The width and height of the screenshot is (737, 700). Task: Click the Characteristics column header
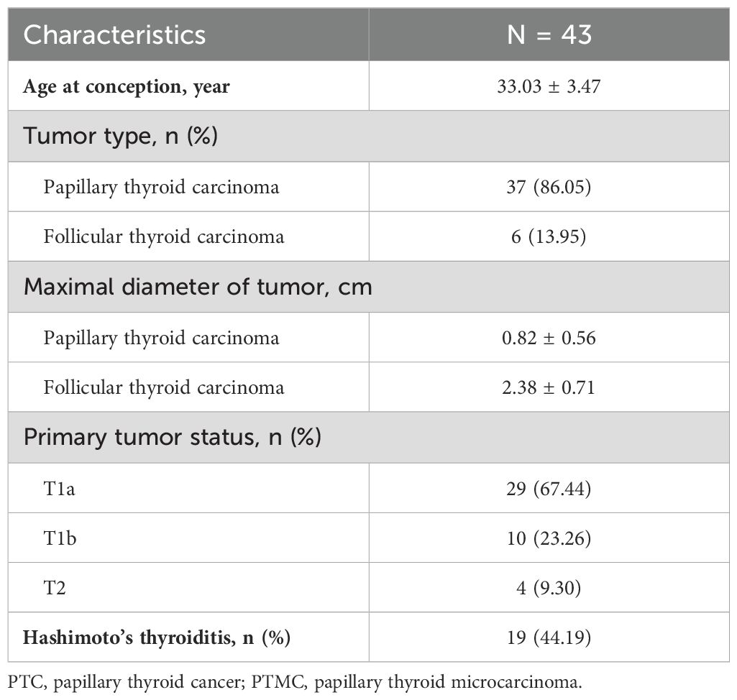tap(114, 34)
